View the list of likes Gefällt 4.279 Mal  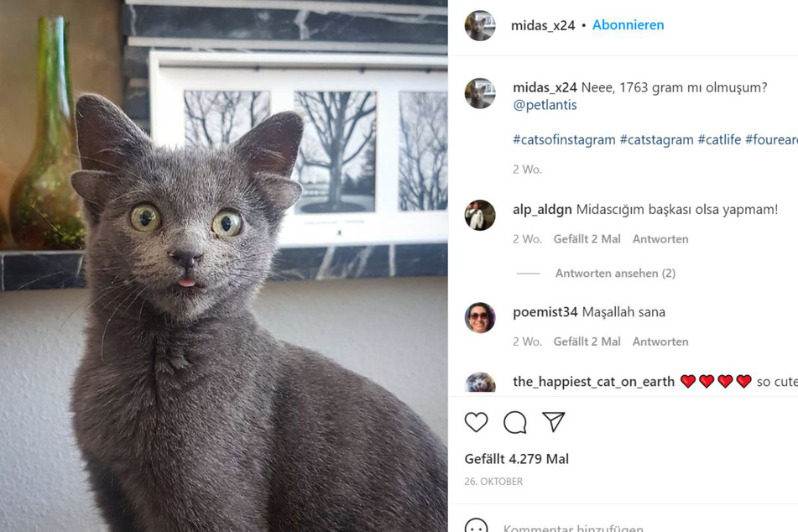517,459
